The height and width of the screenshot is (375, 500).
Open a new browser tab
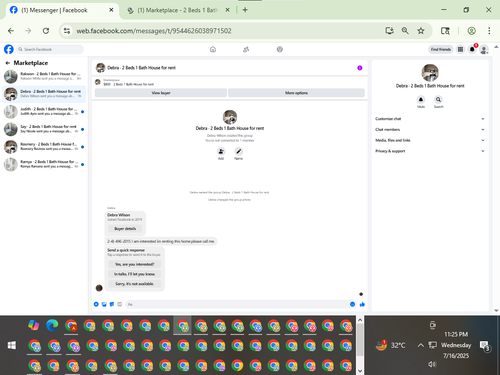[x=245, y=10]
